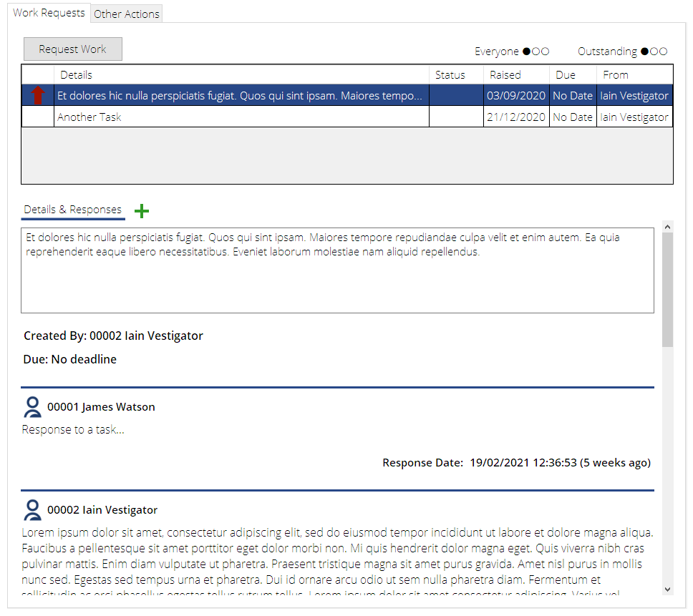This screenshot has height=616, width=693.
Task: Click the scrollbar down arrow
Action: click(667, 590)
